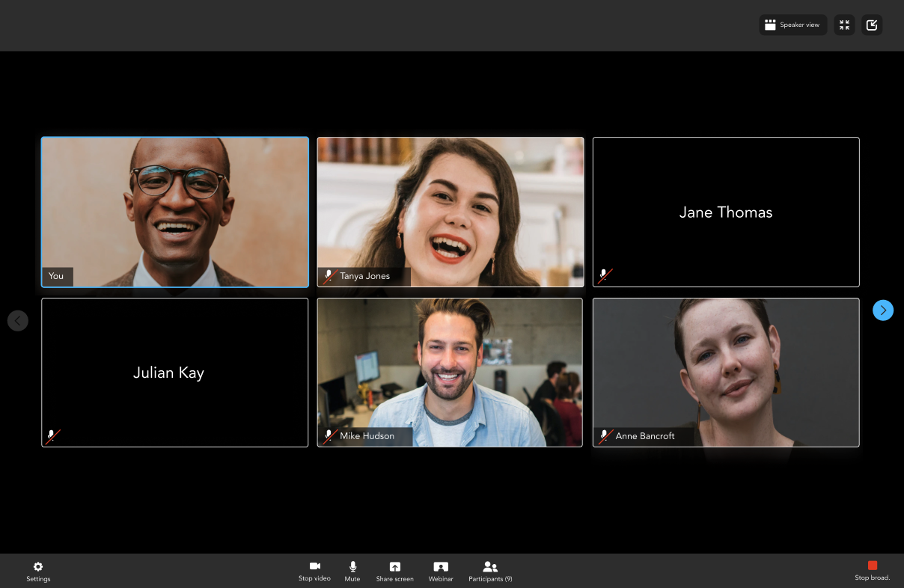Click the right arrow to see more participants
Viewport: 904px width, 588px height.
pos(883,310)
